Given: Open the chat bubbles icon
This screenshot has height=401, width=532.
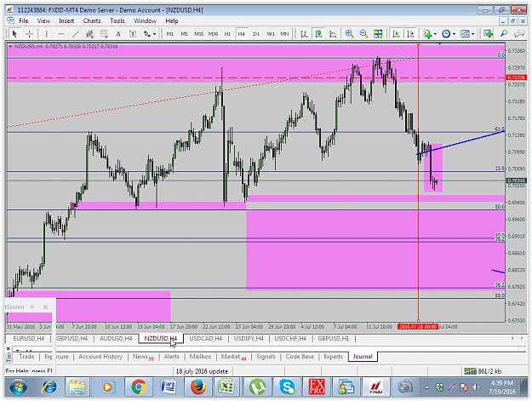Looking at the screenshot, I should click(x=519, y=33).
